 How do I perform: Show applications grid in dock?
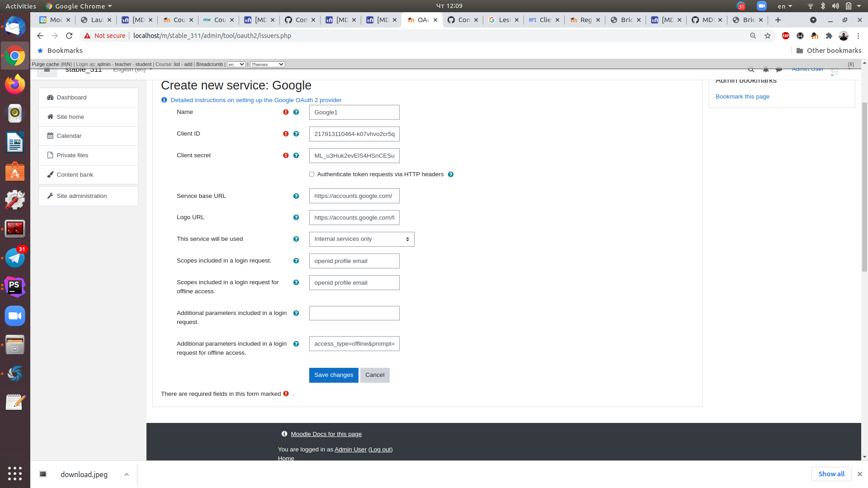point(15,473)
